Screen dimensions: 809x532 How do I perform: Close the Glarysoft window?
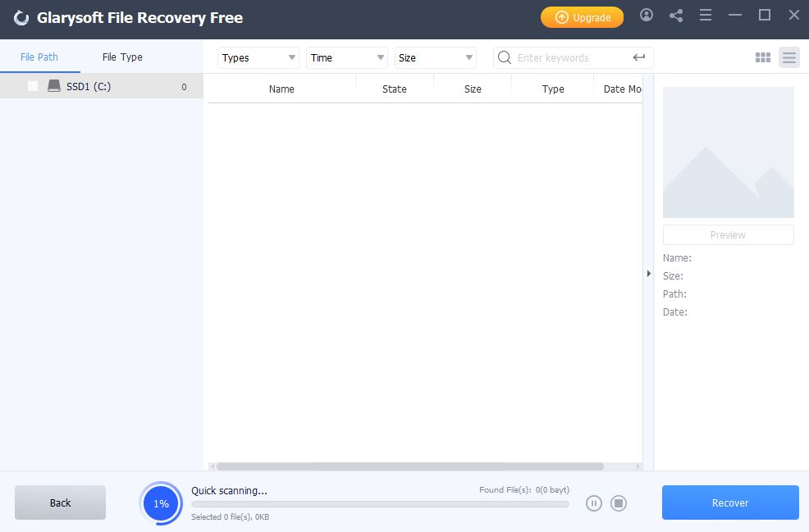click(x=794, y=15)
